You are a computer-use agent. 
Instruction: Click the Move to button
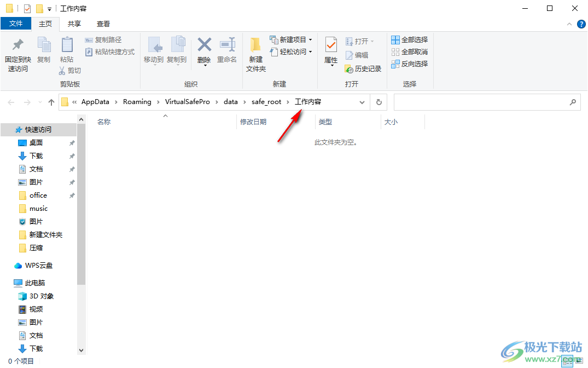coord(154,51)
